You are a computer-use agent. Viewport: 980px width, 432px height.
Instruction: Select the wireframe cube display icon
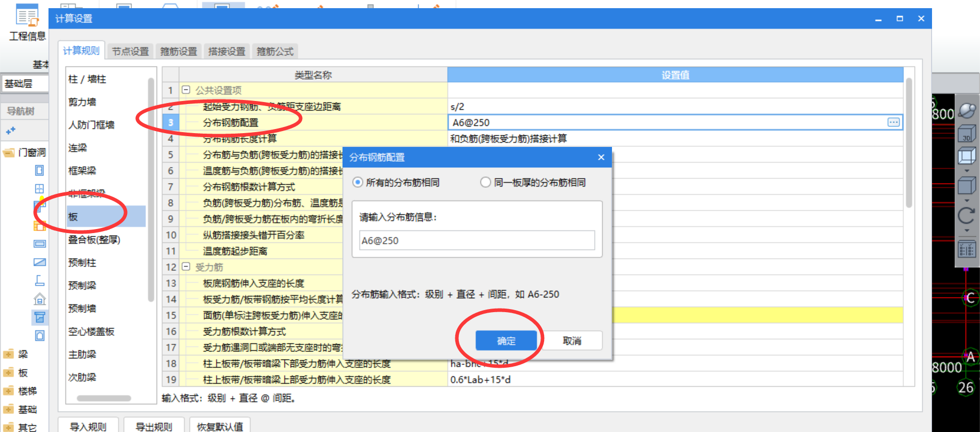click(966, 156)
